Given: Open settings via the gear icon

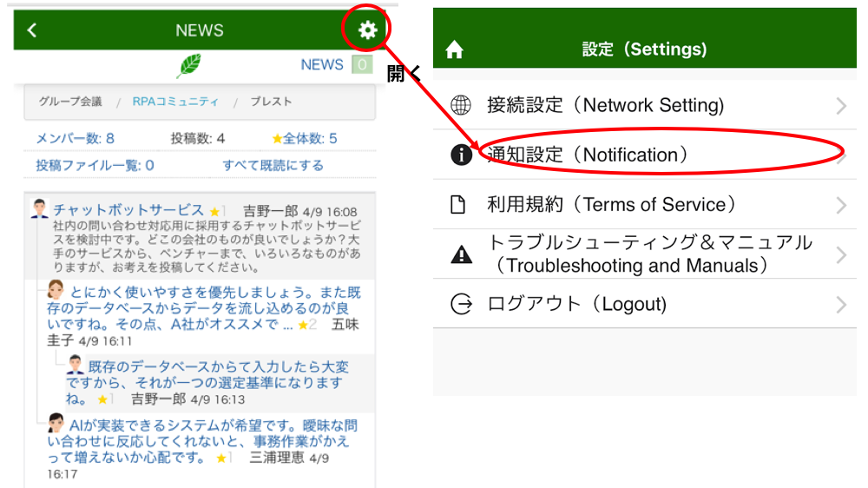Looking at the screenshot, I should 367,30.
